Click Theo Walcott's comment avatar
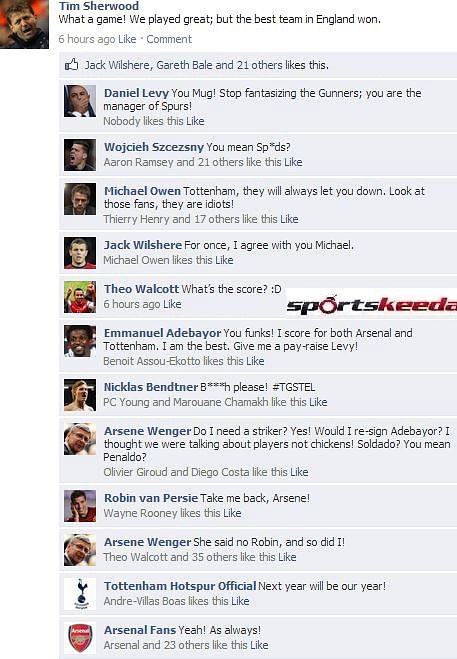The image size is (457, 659). pyautogui.click(x=80, y=297)
